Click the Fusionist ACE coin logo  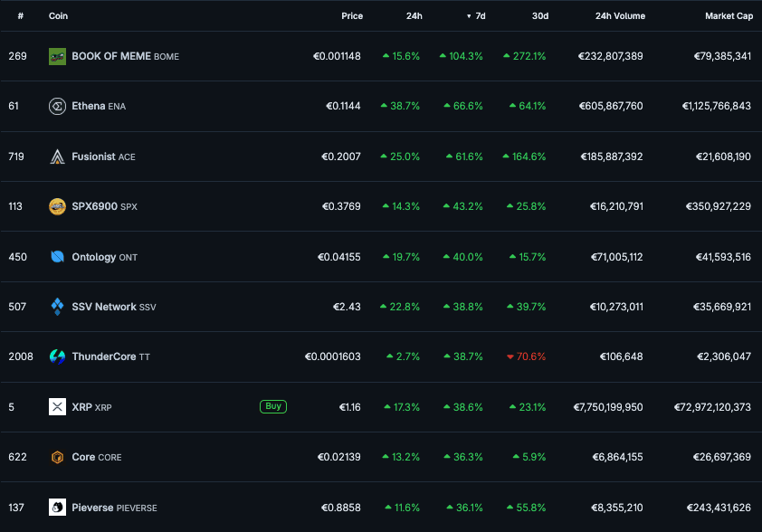tap(57, 157)
